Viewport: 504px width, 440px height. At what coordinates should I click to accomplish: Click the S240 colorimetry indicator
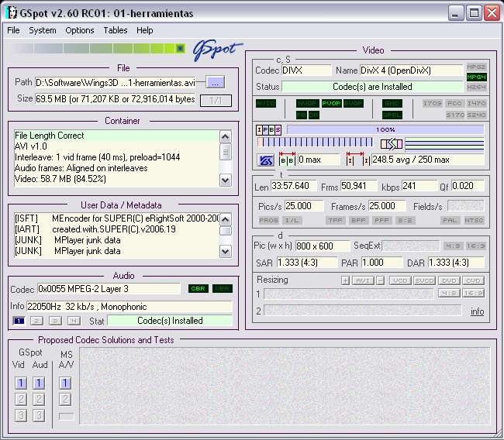pyautogui.click(x=476, y=115)
